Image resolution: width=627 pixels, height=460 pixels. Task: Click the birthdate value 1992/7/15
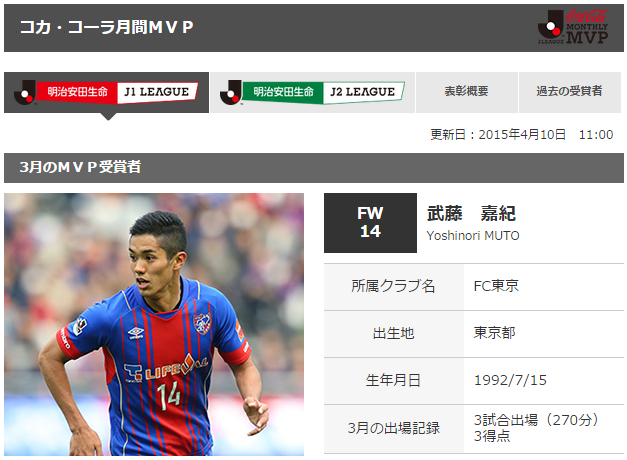(x=510, y=380)
